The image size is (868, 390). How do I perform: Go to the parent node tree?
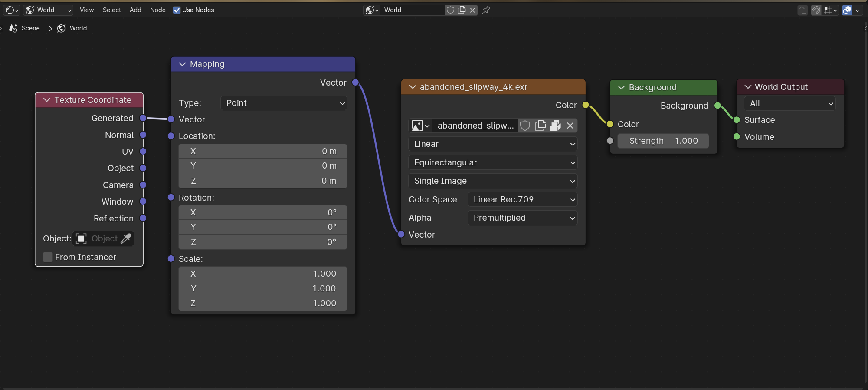tap(803, 10)
